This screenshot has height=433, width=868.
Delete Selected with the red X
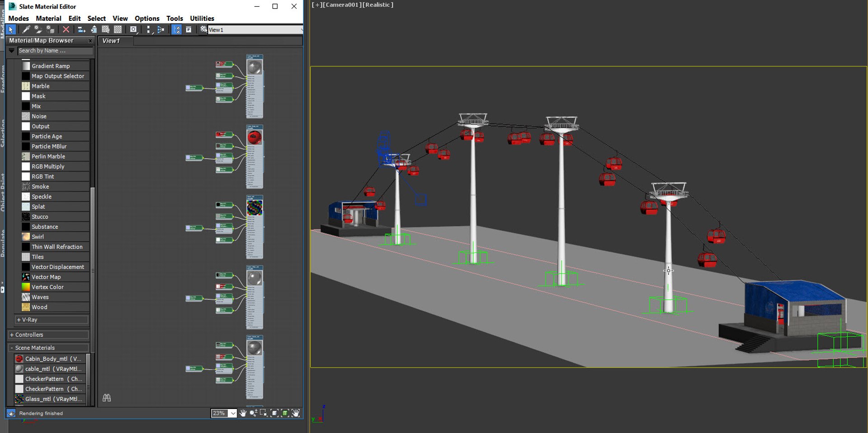66,29
